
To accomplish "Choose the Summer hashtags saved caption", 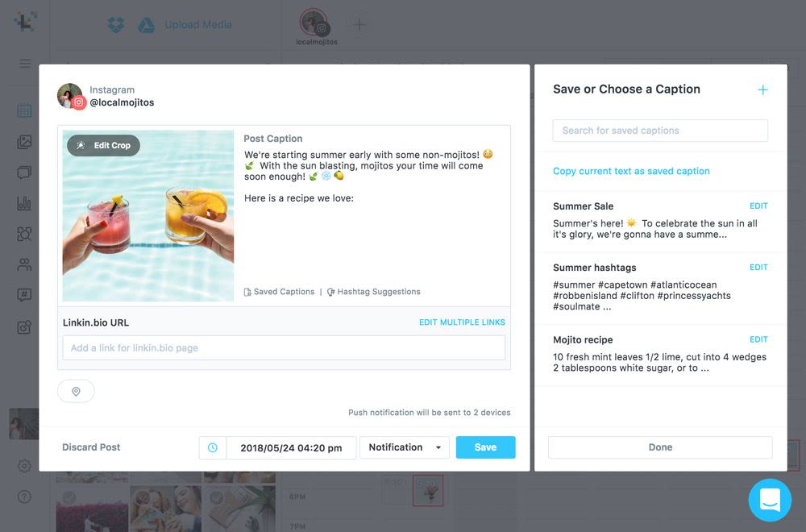I will (x=660, y=288).
